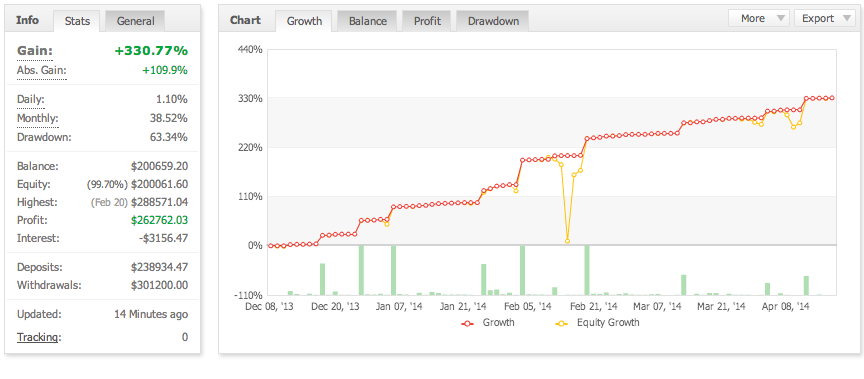This screenshot has height=379, width=864.
Task: Click the $301200.00 withdrawals value
Action: [159, 285]
